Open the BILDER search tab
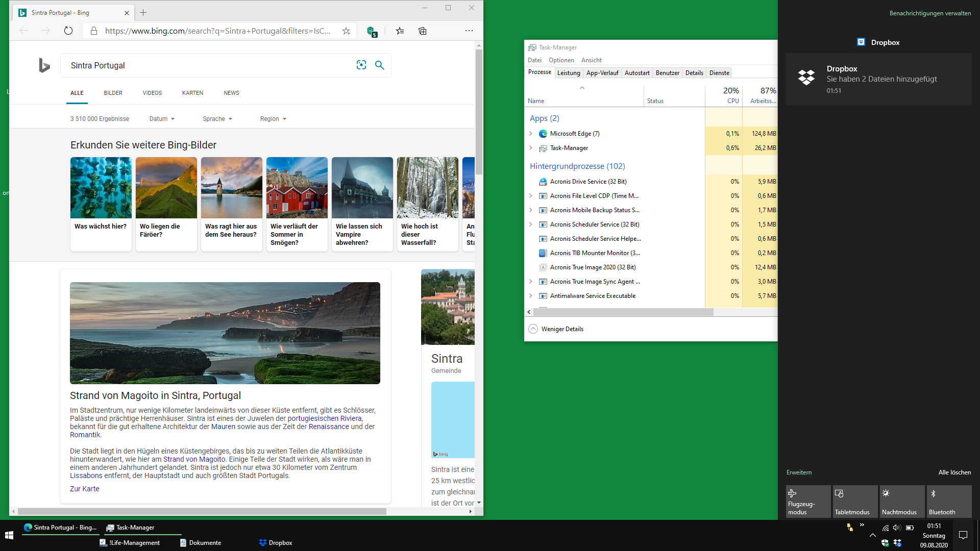This screenshot has height=551, width=980. (x=113, y=93)
